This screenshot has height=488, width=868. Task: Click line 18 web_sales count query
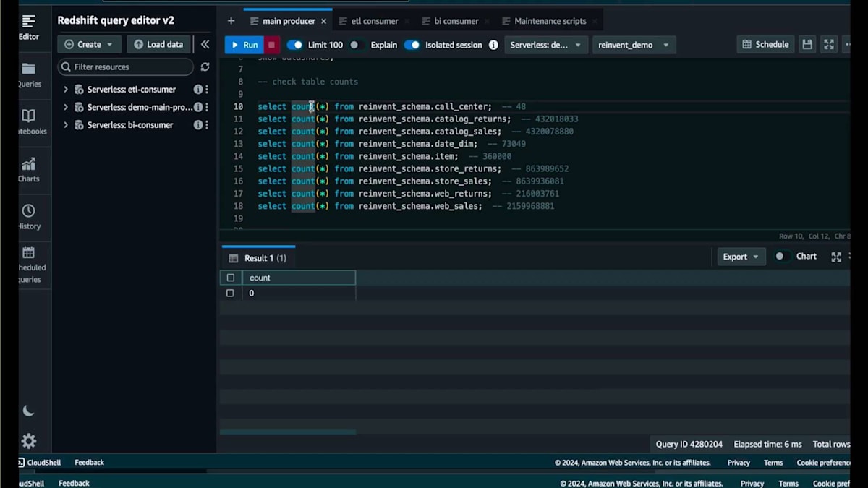[x=406, y=206]
